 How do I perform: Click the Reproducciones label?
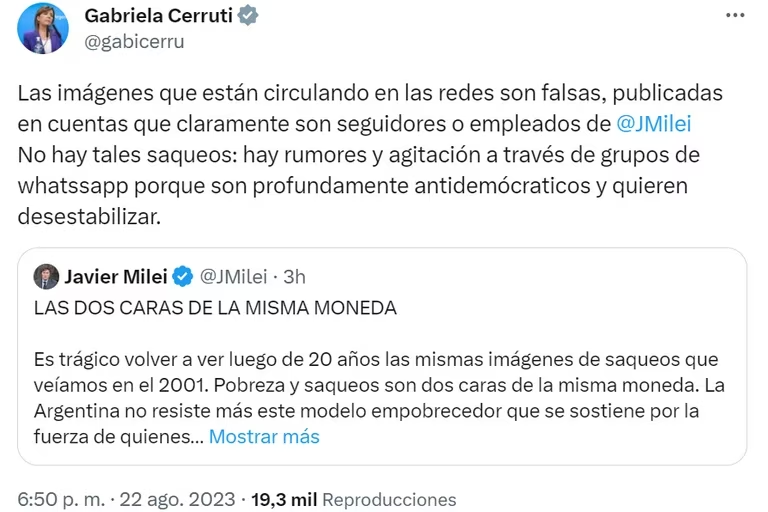pyautogui.click(x=389, y=499)
